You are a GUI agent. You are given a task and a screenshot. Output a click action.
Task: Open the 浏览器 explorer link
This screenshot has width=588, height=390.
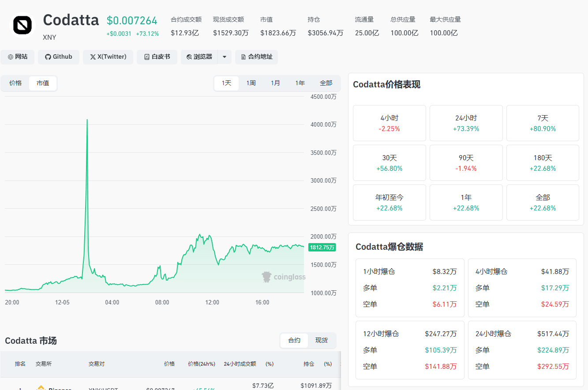(x=199, y=57)
